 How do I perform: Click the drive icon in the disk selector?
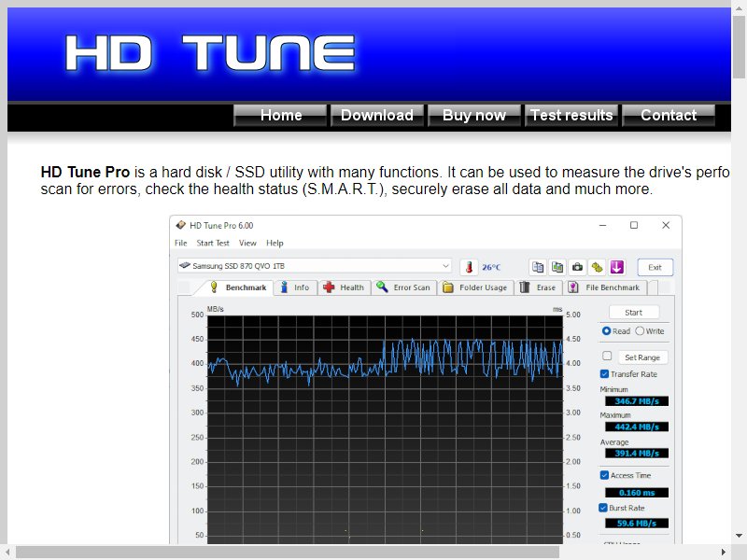point(185,265)
